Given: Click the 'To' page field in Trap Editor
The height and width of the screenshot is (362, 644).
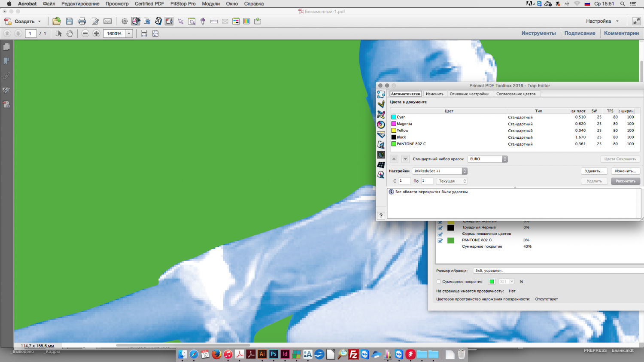Looking at the screenshot, I should pyautogui.click(x=427, y=181).
